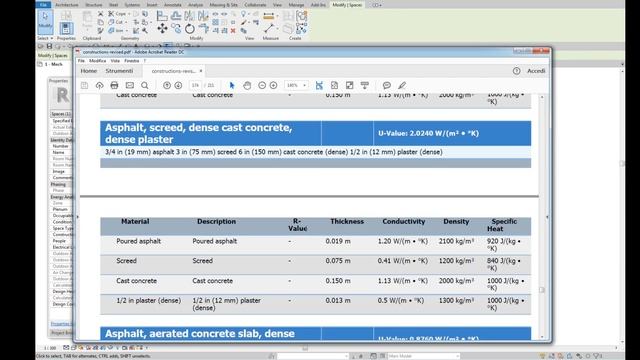Viewport: 640px width, 360px height.
Task: Click the PDF vertical scrollbar thumb
Action: [x=542, y=290]
